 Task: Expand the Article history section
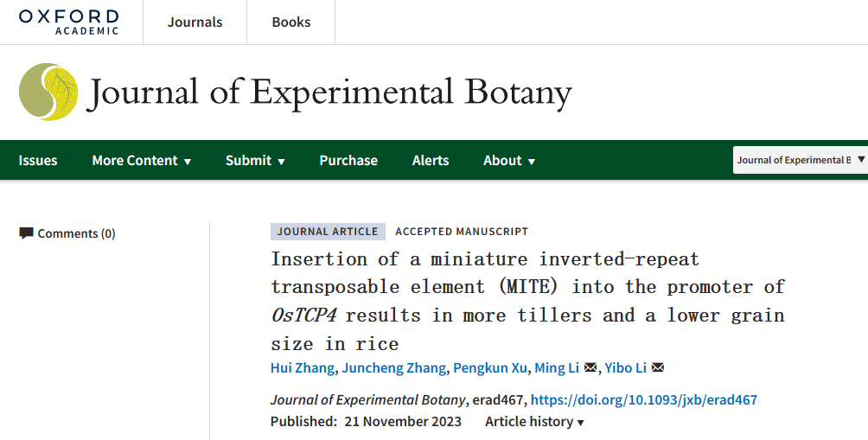[x=534, y=422]
